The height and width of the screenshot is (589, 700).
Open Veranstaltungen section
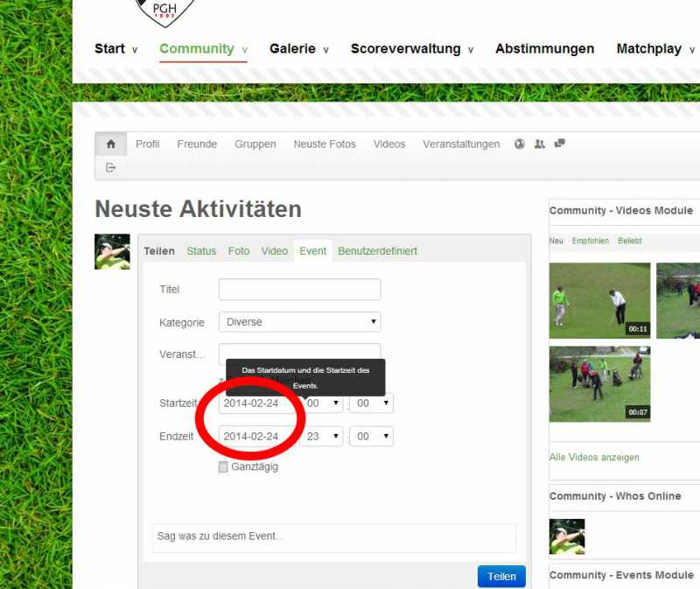(x=461, y=144)
